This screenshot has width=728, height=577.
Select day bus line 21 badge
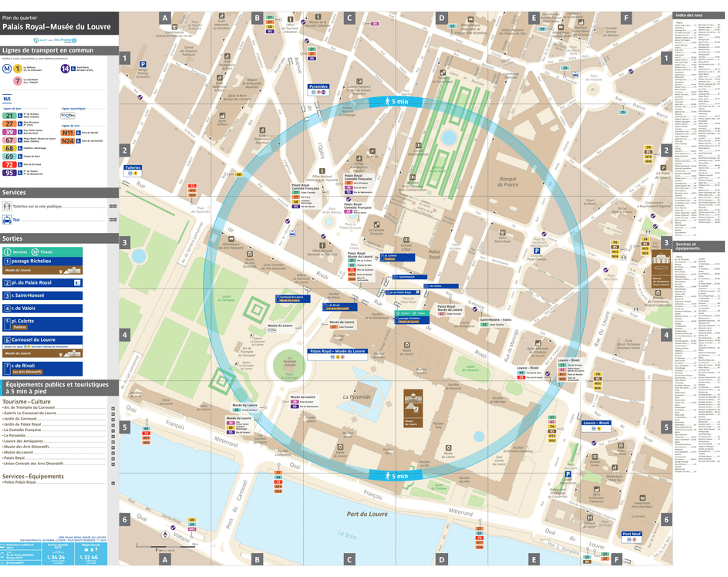8,115
